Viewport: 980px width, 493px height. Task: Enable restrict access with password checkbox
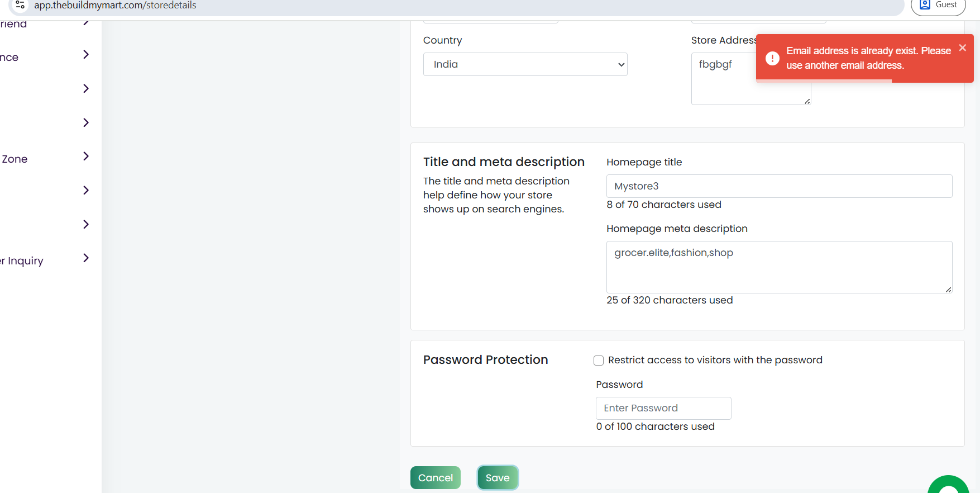(599, 361)
